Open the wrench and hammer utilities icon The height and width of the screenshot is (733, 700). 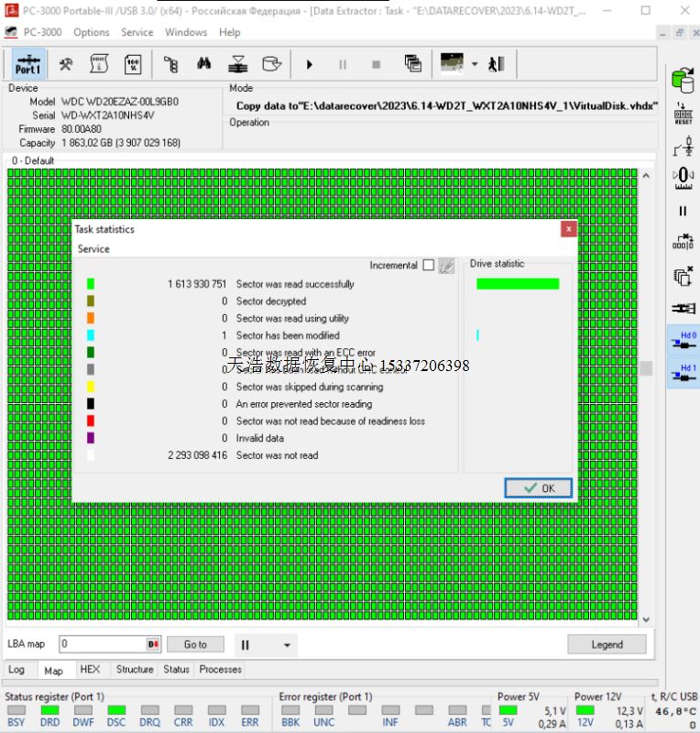[x=66, y=64]
